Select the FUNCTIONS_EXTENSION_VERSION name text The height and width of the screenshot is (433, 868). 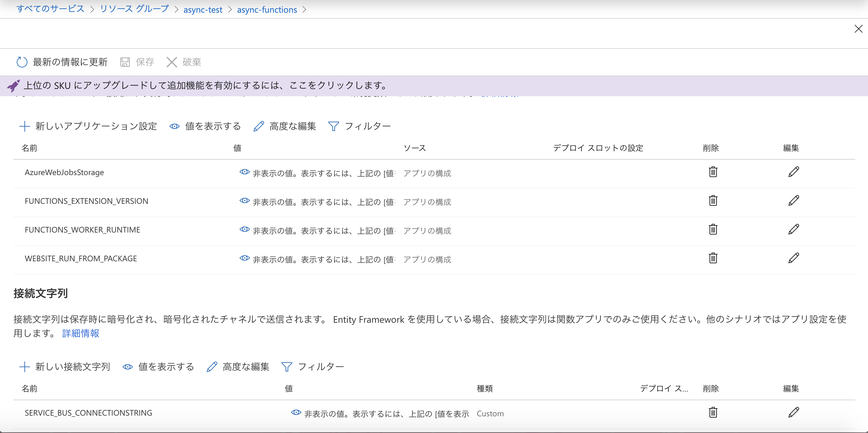tap(86, 201)
